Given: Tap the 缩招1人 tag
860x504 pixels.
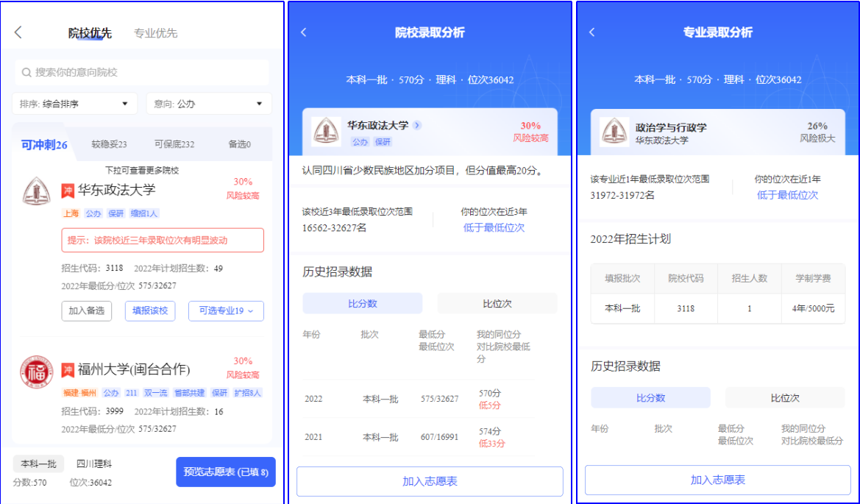Looking at the screenshot, I should tap(144, 213).
